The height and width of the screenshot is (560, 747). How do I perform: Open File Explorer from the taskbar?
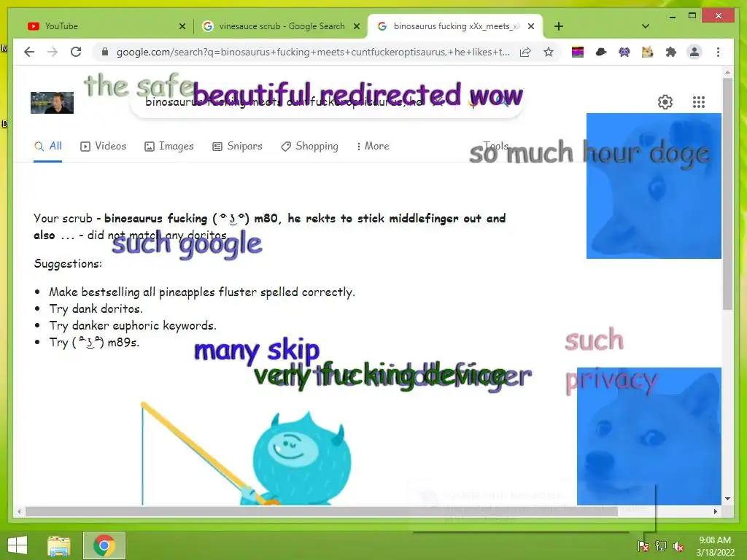[x=59, y=545]
